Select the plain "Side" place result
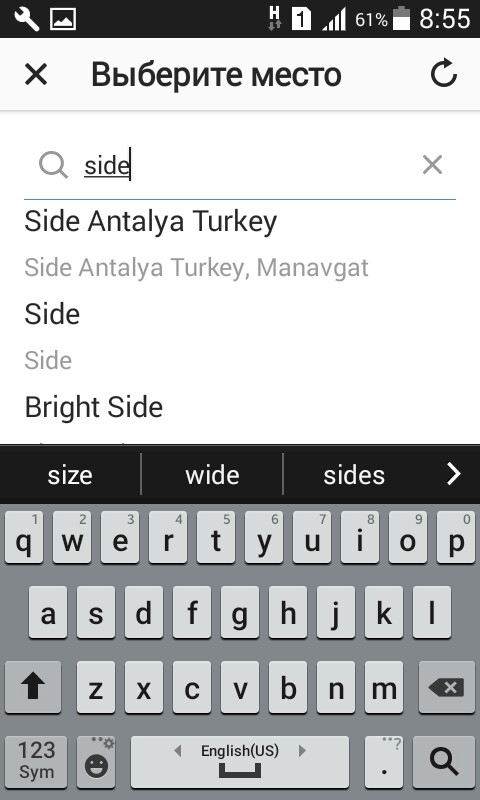This screenshot has width=480, height=800. click(x=240, y=337)
